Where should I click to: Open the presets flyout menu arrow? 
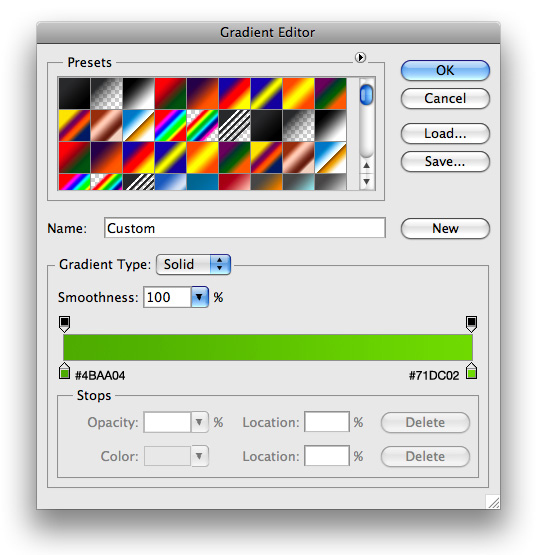tap(360, 57)
